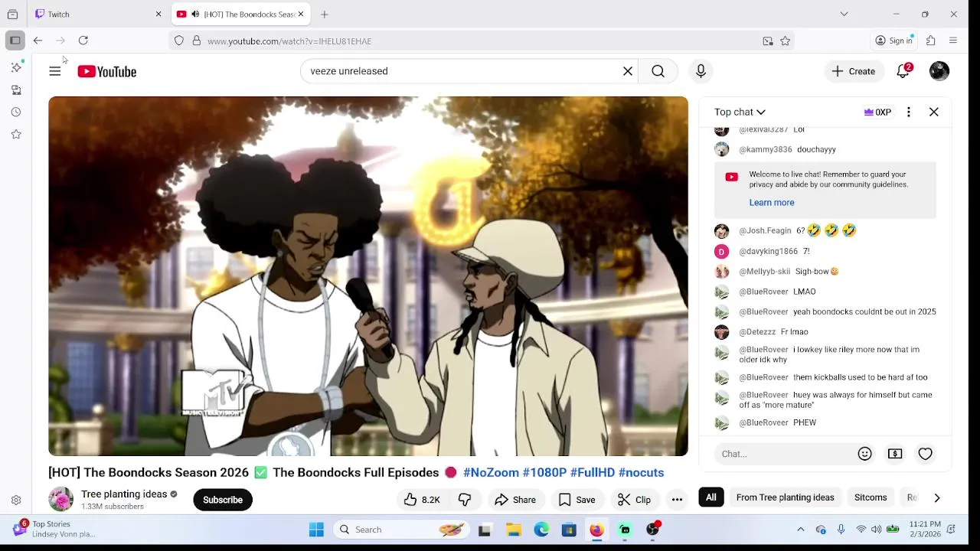Open Bookmarks in Firefox sidebar
Screen dimensions: 980x551
coord(16,134)
